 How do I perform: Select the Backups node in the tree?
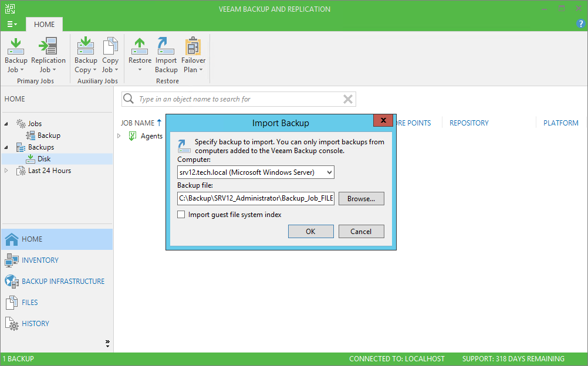click(41, 147)
